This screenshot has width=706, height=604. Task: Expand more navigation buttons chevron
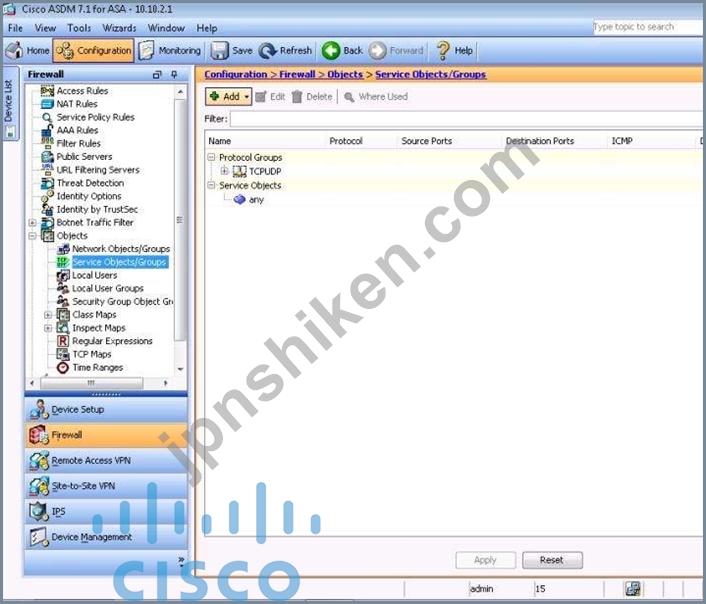point(181,560)
